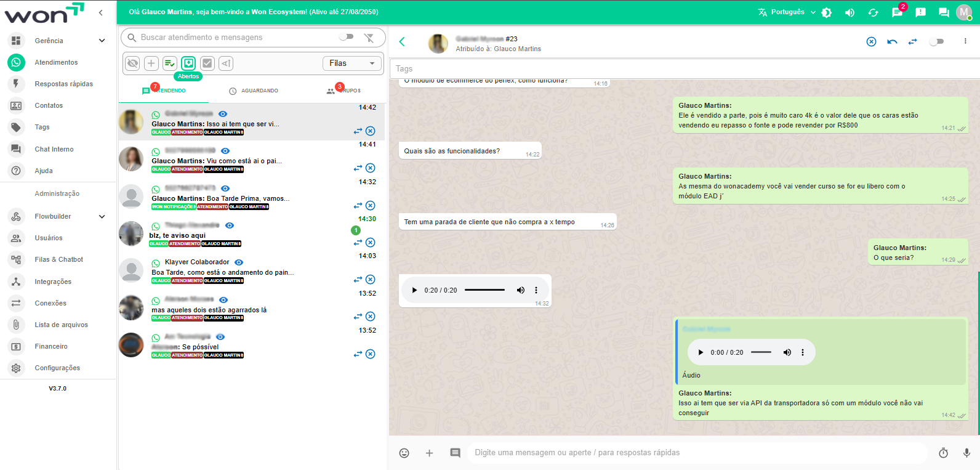
Task: Close the current ticket #23
Action: tap(871, 41)
